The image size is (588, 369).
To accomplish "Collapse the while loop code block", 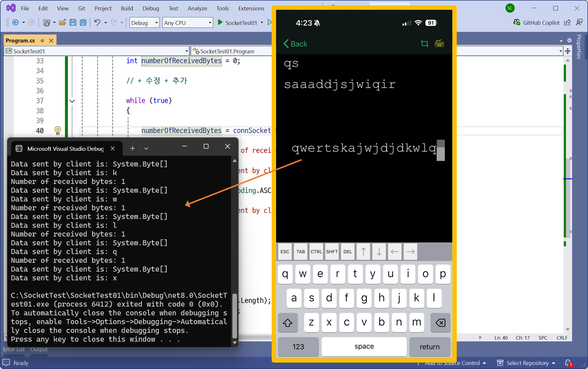I will (72, 101).
